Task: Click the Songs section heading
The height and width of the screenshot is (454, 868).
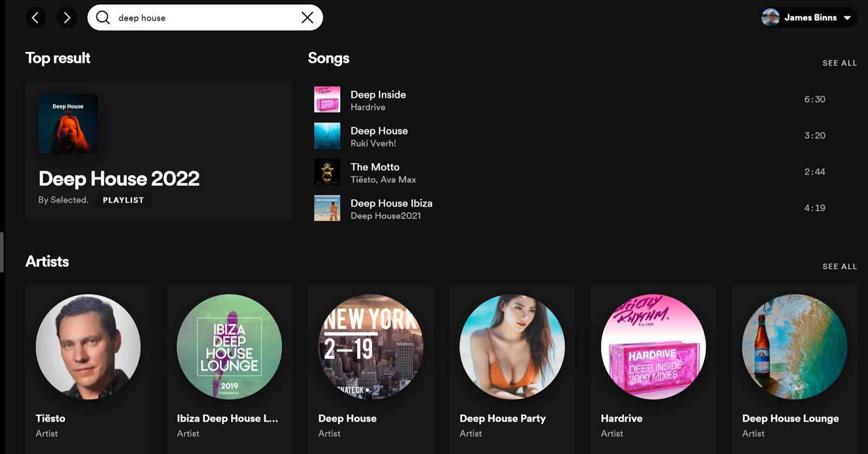Action: click(x=329, y=58)
